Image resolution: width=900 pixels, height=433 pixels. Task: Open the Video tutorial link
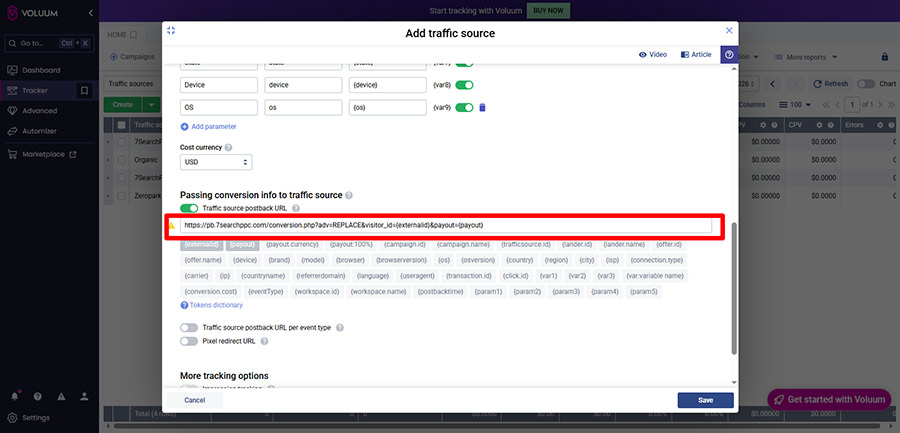click(652, 55)
